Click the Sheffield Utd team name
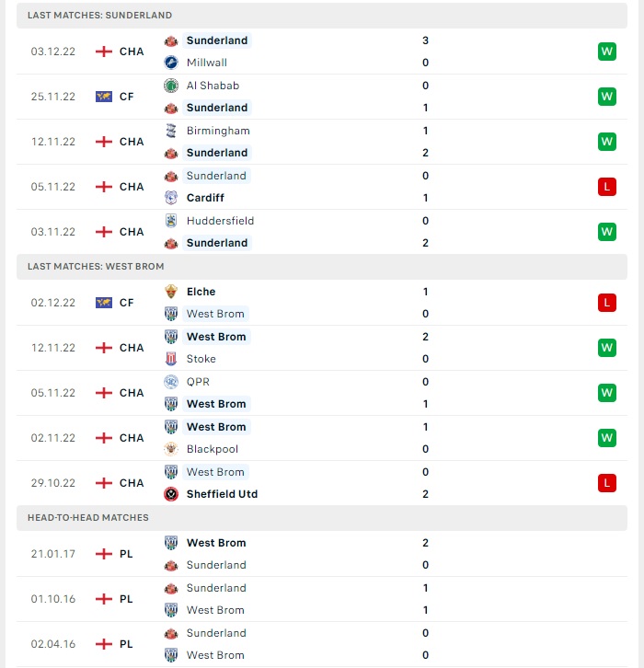 pos(222,494)
